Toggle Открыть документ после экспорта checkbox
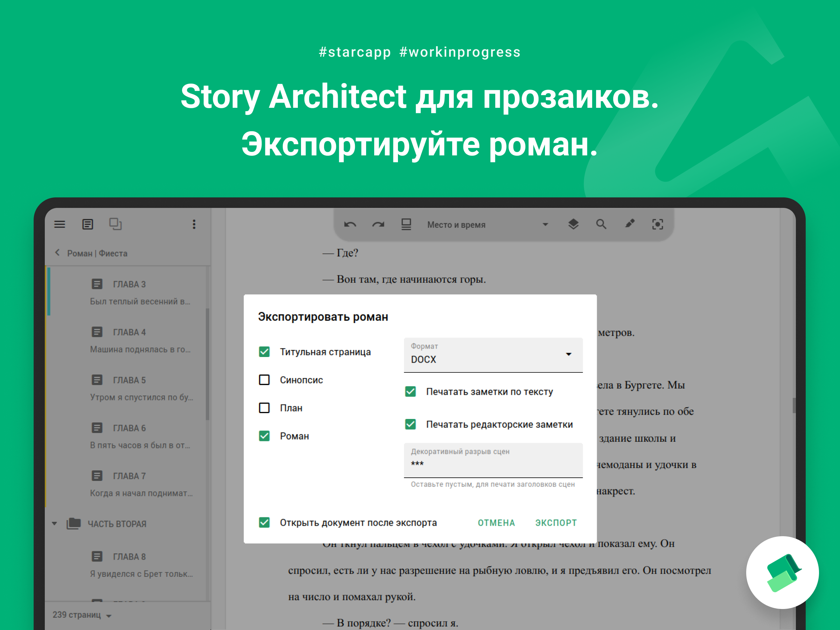This screenshot has width=840, height=630. tap(264, 523)
